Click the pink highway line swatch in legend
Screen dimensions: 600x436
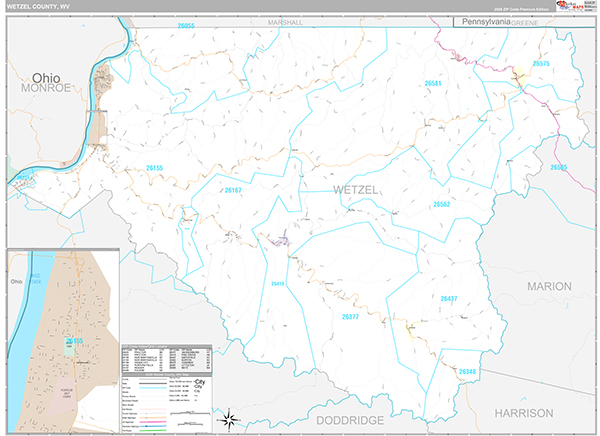tap(153, 422)
